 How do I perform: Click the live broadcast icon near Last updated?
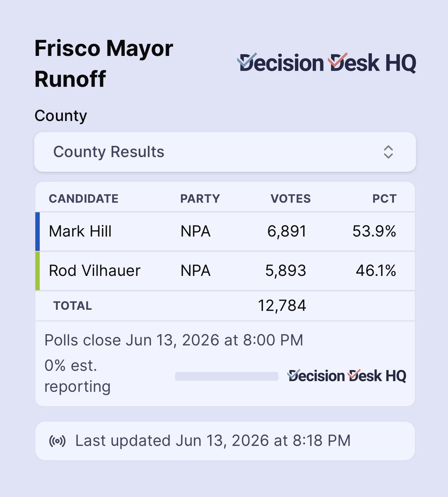click(x=58, y=441)
